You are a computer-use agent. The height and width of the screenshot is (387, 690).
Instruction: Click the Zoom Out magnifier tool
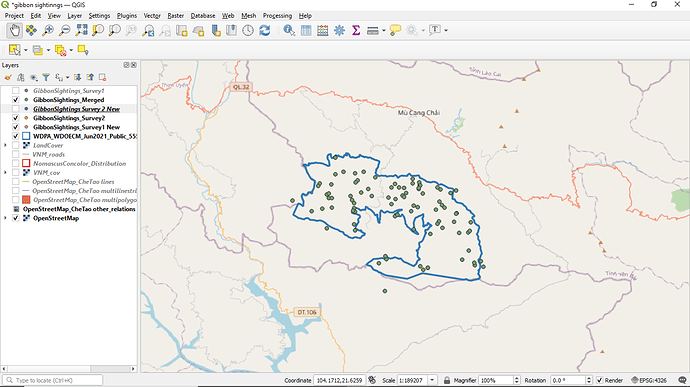65,30
